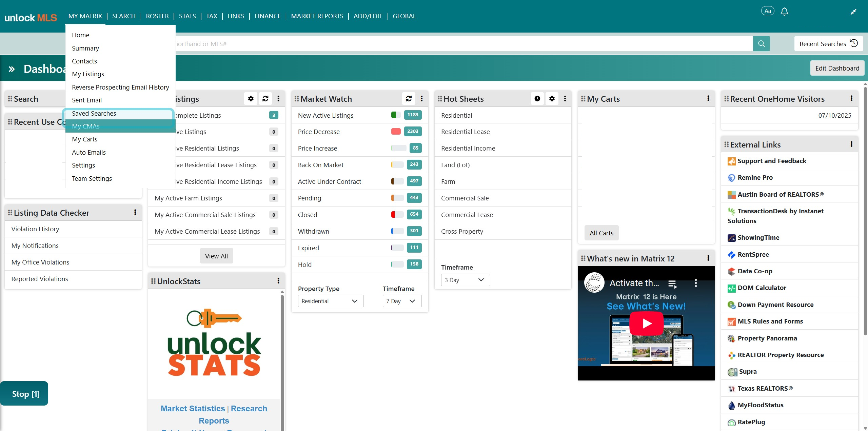This screenshot has width=868, height=431.
Task: Click the Hot Sheets clock icon
Action: (x=537, y=99)
